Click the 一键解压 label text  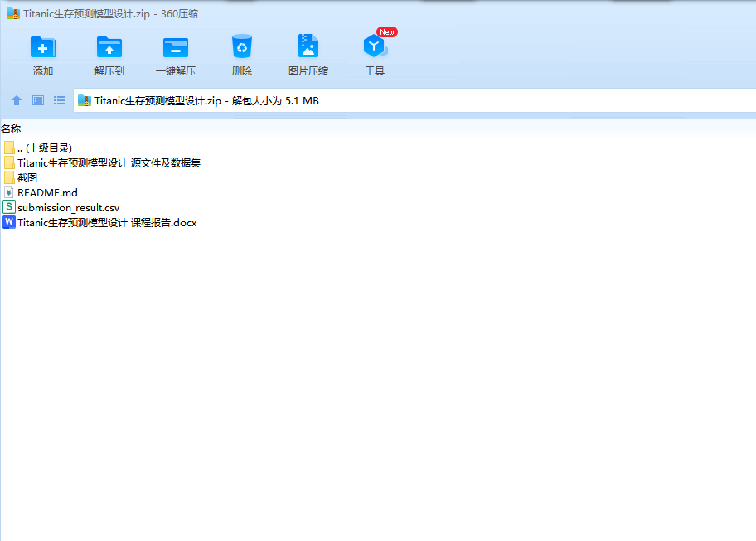tap(176, 70)
